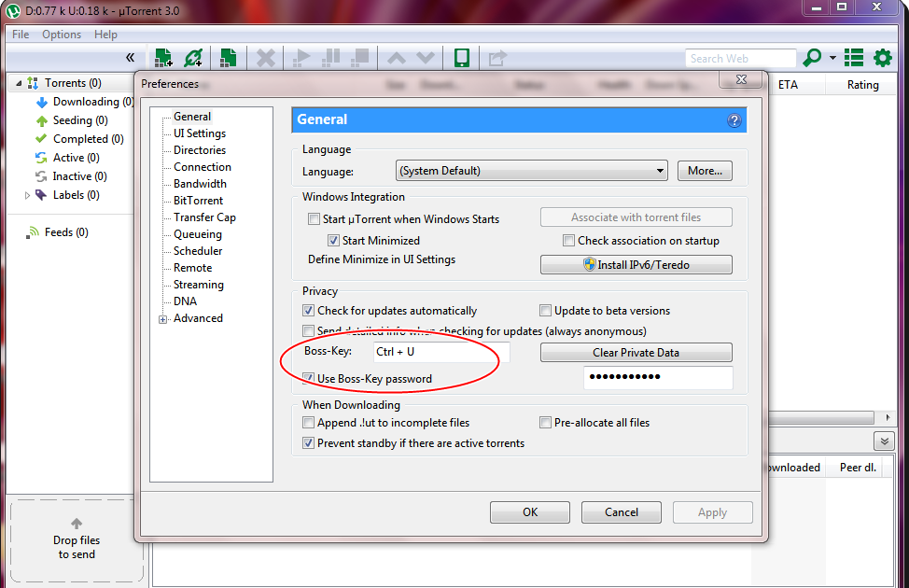
Task: Open the search engine dropdown arrow
Action: coord(832,58)
